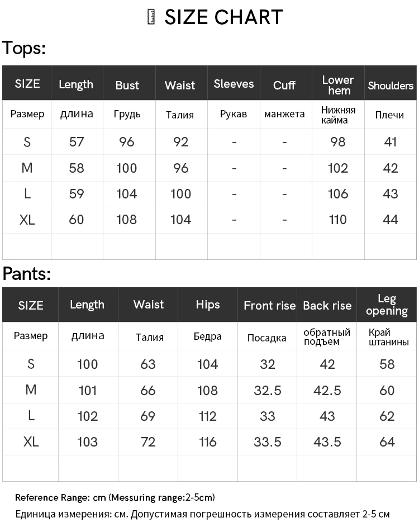
Task: Select the Pants section heading
Action: click(x=26, y=273)
